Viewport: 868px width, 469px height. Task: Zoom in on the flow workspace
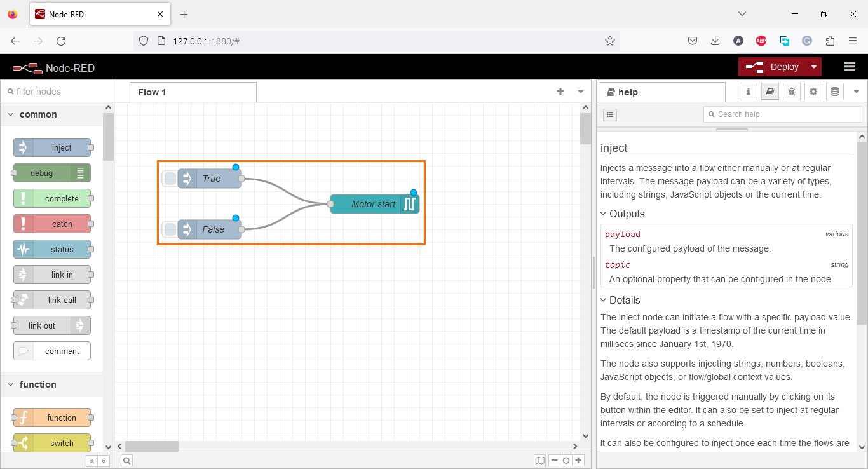578,460
